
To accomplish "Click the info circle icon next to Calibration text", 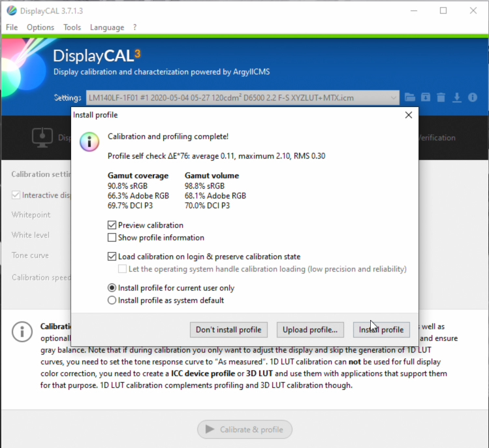I will click(x=22, y=332).
